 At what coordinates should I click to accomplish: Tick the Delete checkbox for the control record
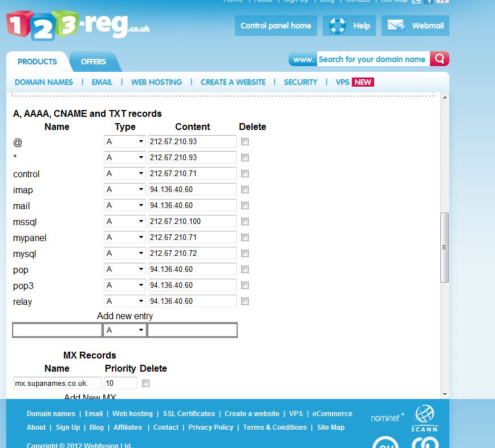pyautogui.click(x=245, y=174)
